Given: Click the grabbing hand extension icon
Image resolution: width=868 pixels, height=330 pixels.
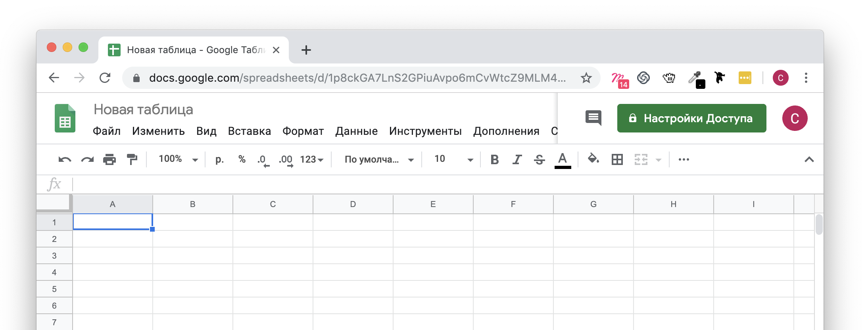Looking at the screenshot, I should [669, 78].
